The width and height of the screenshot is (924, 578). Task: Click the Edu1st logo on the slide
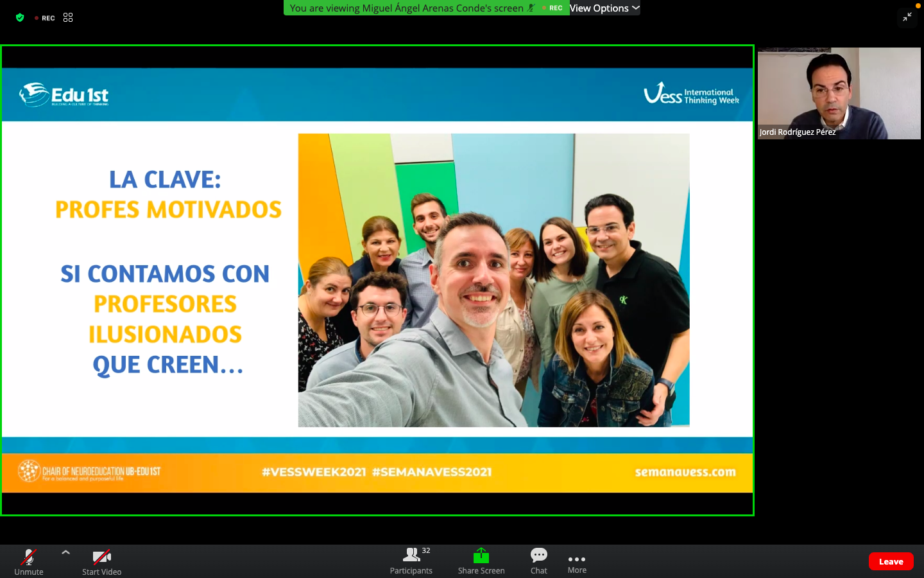click(64, 95)
